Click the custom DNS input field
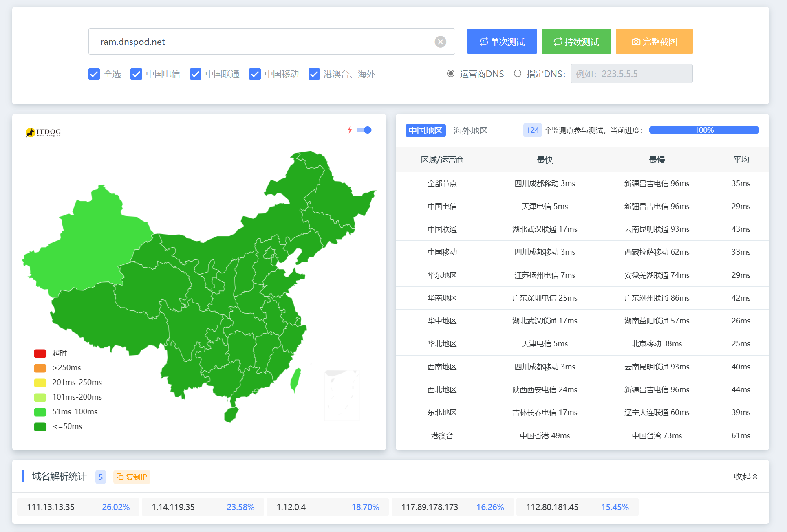Viewport: 787px width, 532px height. (x=631, y=74)
